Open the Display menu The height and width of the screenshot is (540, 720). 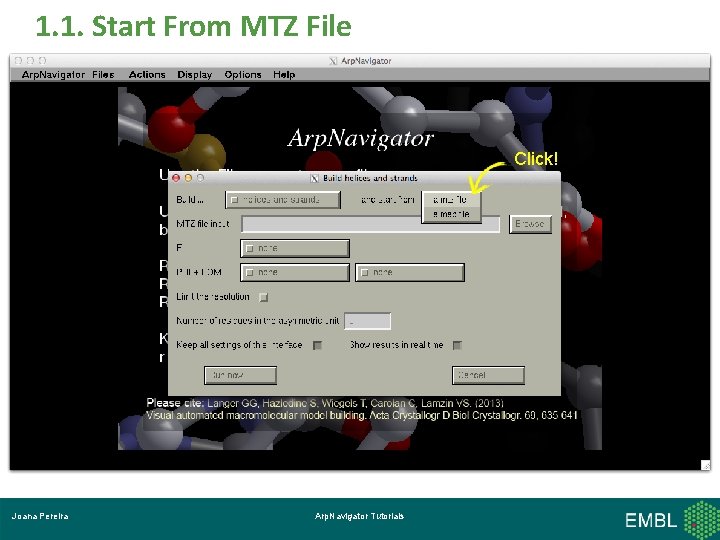pyautogui.click(x=195, y=74)
